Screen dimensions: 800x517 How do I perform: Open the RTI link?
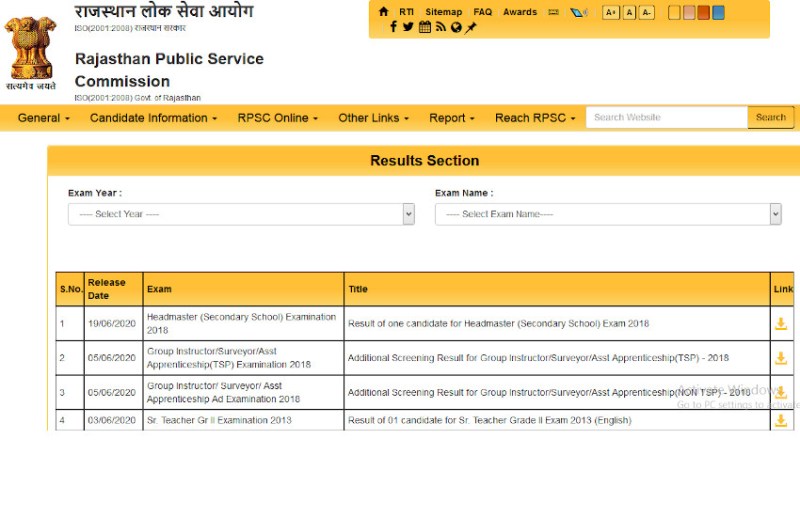(406, 12)
